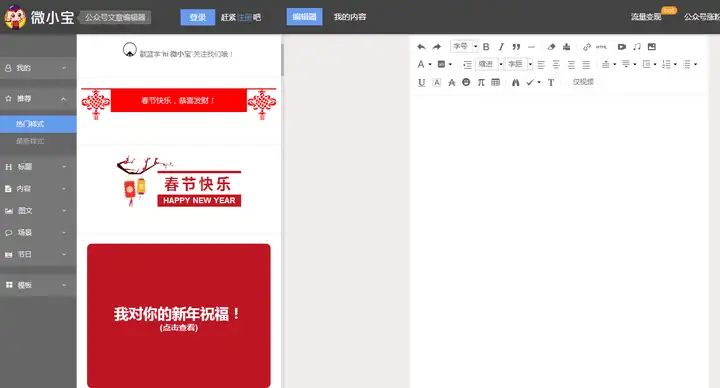Viewport: 720px width, 388px height.
Task: Open the font color dropdown arrow
Action: point(430,64)
